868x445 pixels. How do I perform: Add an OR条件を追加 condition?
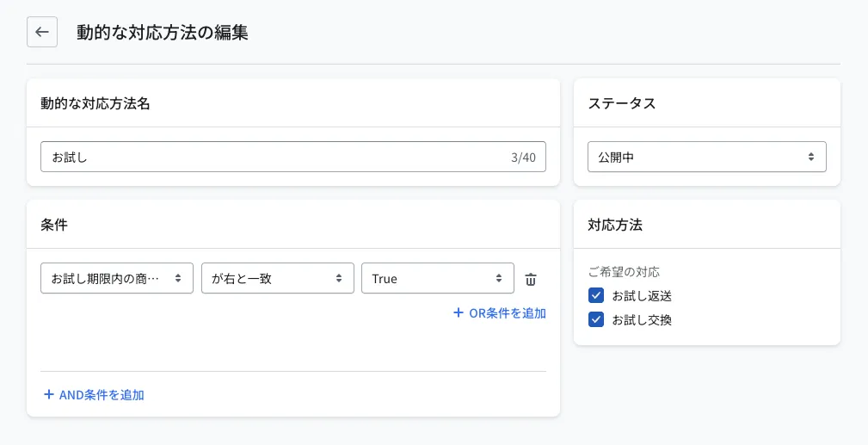pyautogui.click(x=500, y=313)
